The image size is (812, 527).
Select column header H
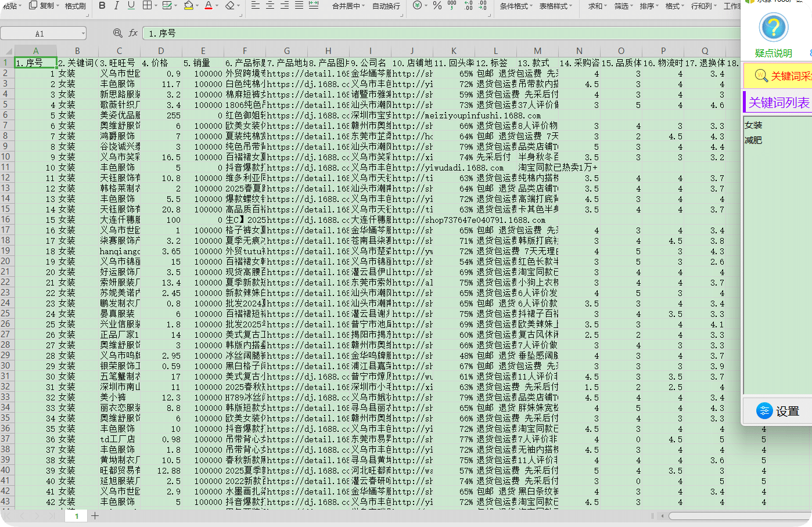[x=328, y=51]
